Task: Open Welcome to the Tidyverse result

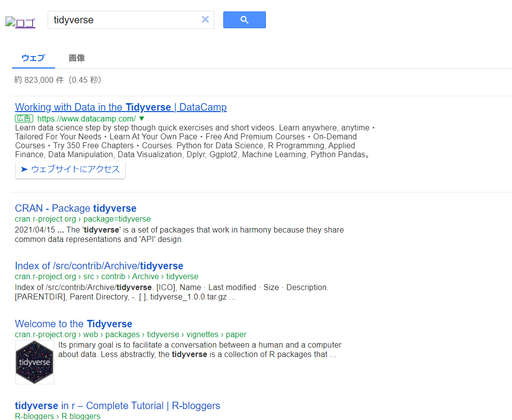Action: pos(73,324)
